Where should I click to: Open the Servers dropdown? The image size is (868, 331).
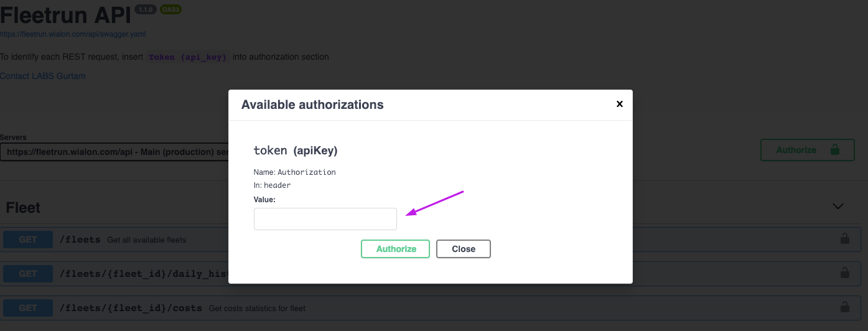click(115, 152)
